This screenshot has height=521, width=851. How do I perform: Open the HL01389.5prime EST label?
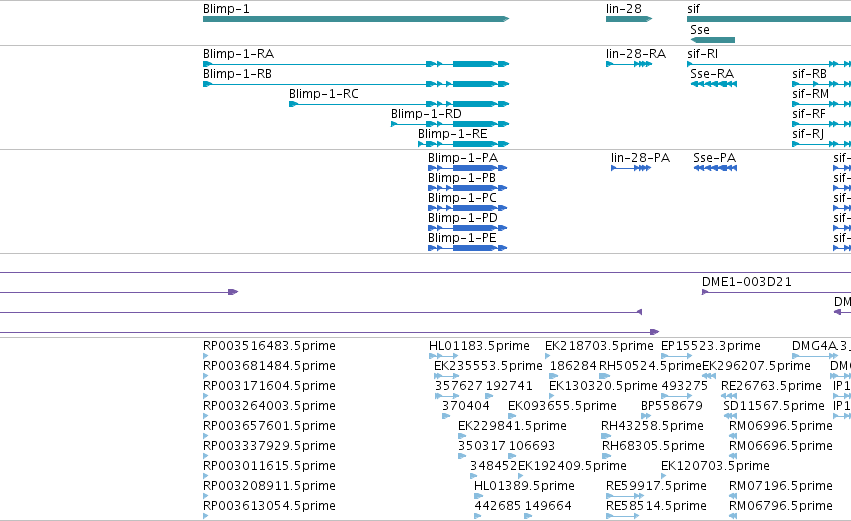pos(524,487)
